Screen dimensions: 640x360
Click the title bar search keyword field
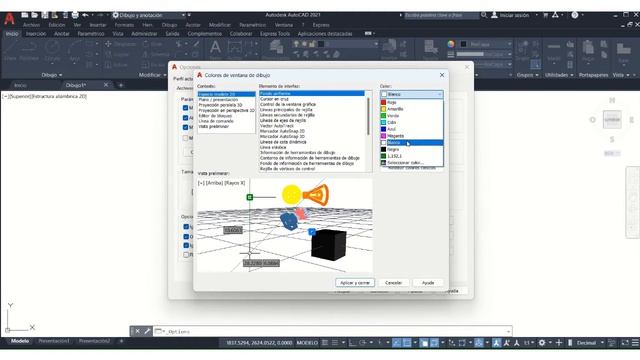pyautogui.click(x=442, y=15)
